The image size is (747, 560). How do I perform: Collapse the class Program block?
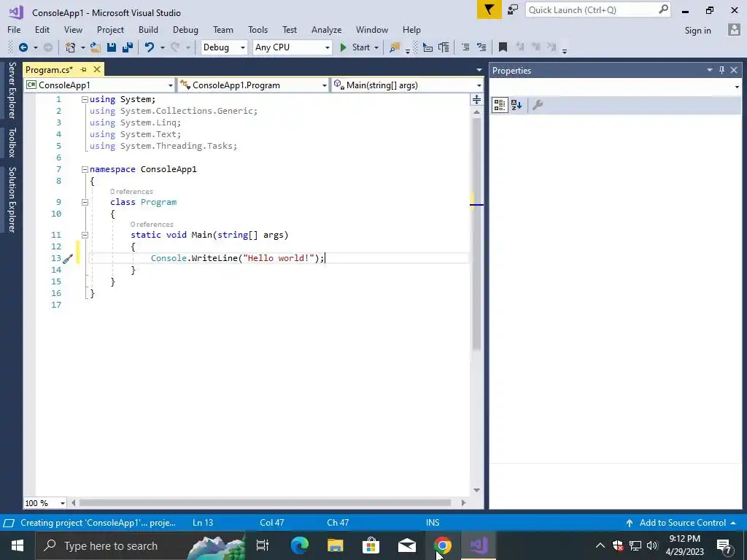(x=85, y=203)
